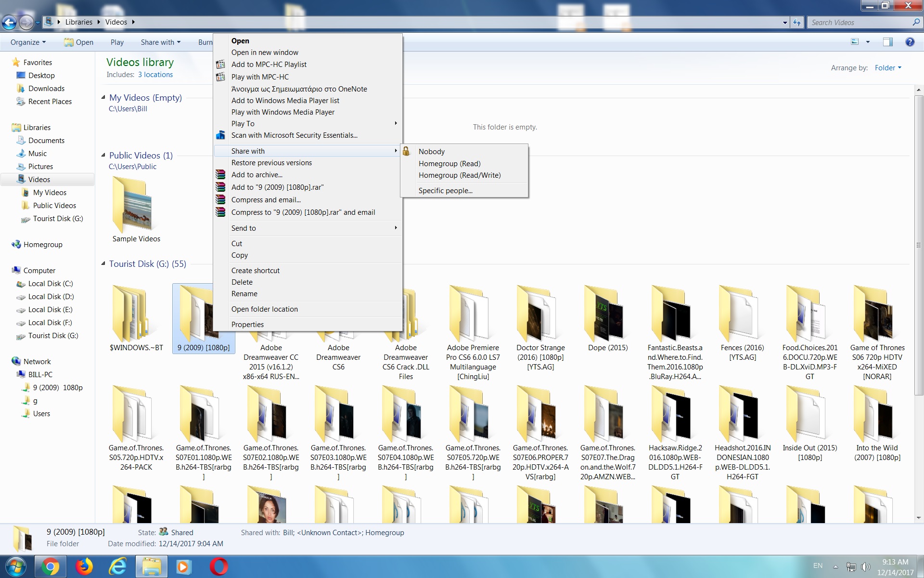
Task: Launch Firefox from the taskbar
Action: click(x=84, y=566)
